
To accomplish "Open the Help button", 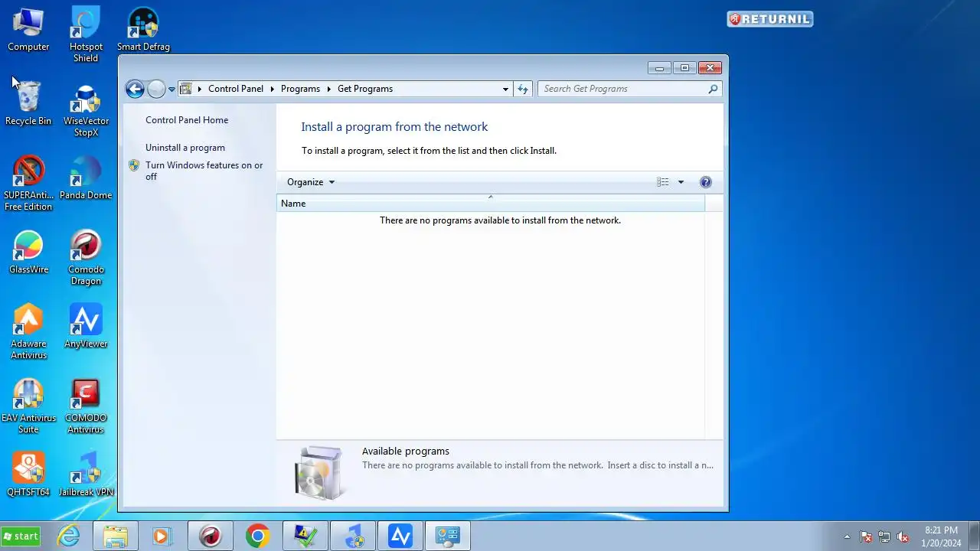I will [706, 182].
